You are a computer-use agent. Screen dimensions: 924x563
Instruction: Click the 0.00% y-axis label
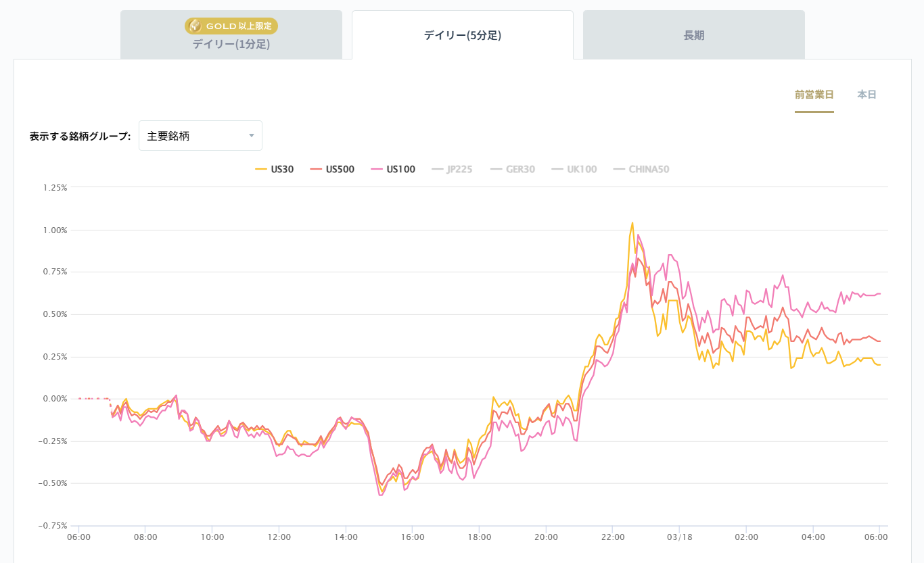click(x=53, y=399)
